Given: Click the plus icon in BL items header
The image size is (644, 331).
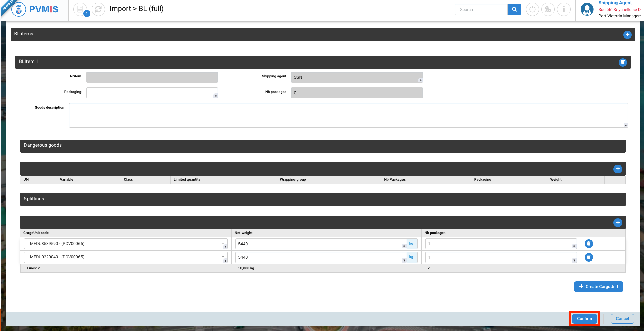Looking at the screenshot, I should click(x=627, y=35).
